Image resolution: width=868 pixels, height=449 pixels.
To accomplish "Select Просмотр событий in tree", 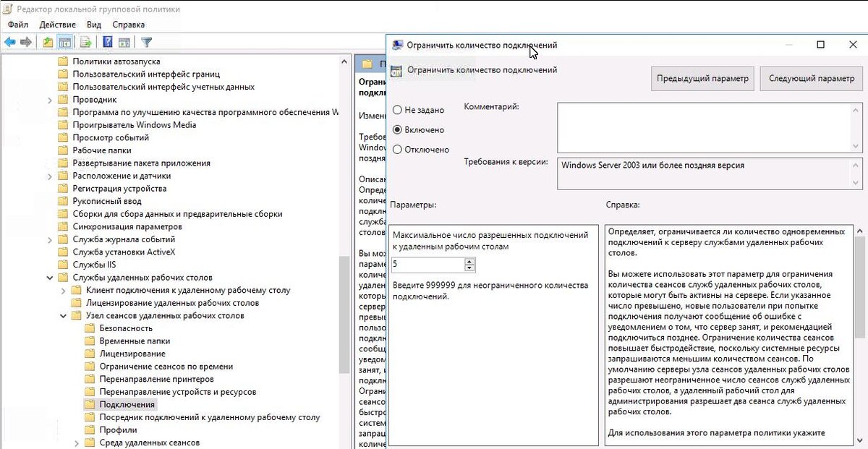I will [x=111, y=137].
